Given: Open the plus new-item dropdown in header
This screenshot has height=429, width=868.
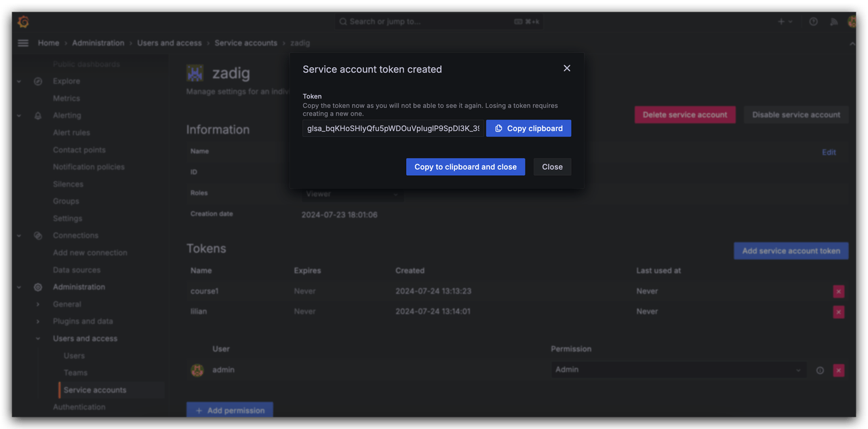Looking at the screenshot, I should (785, 22).
